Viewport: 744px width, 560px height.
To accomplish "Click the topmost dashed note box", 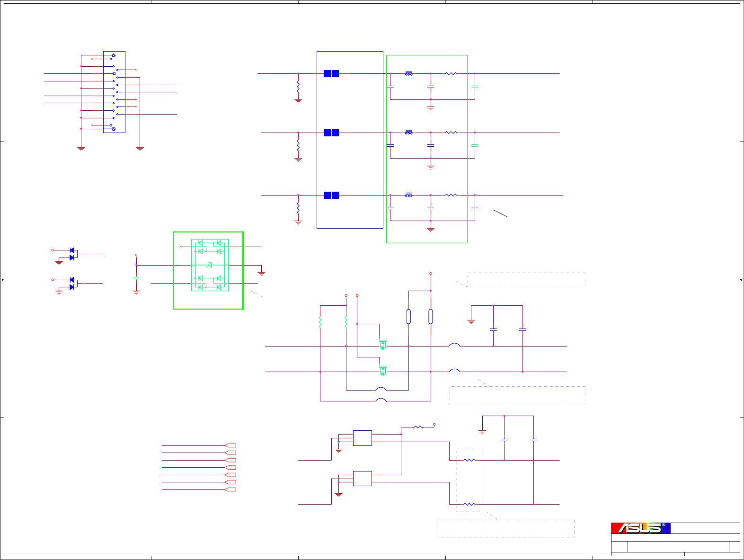I will tap(526, 280).
